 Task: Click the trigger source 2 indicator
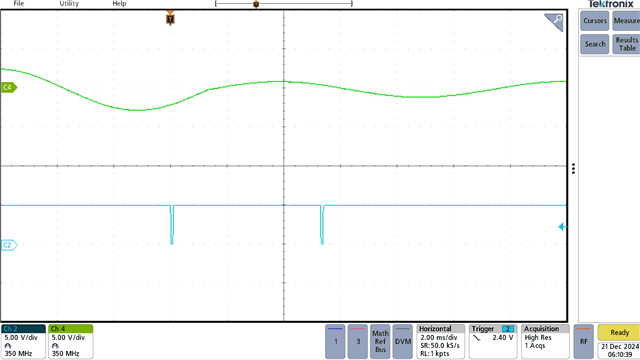[508, 329]
